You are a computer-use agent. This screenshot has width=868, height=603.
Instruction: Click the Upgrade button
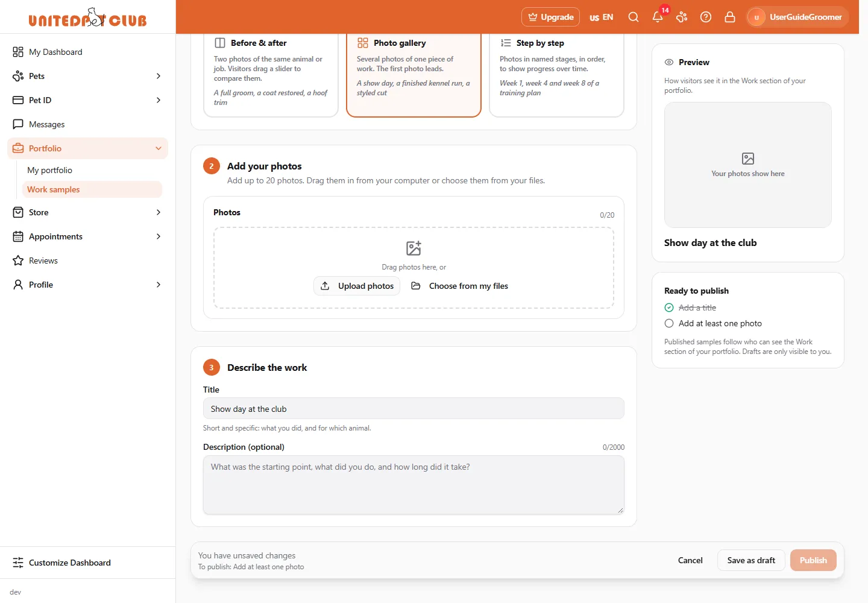point(550,17)
